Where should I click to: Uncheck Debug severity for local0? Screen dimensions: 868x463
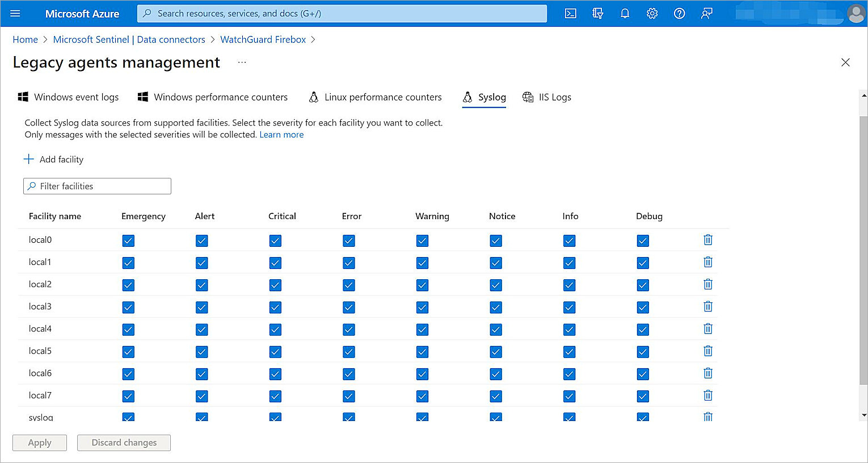(643, 240)
